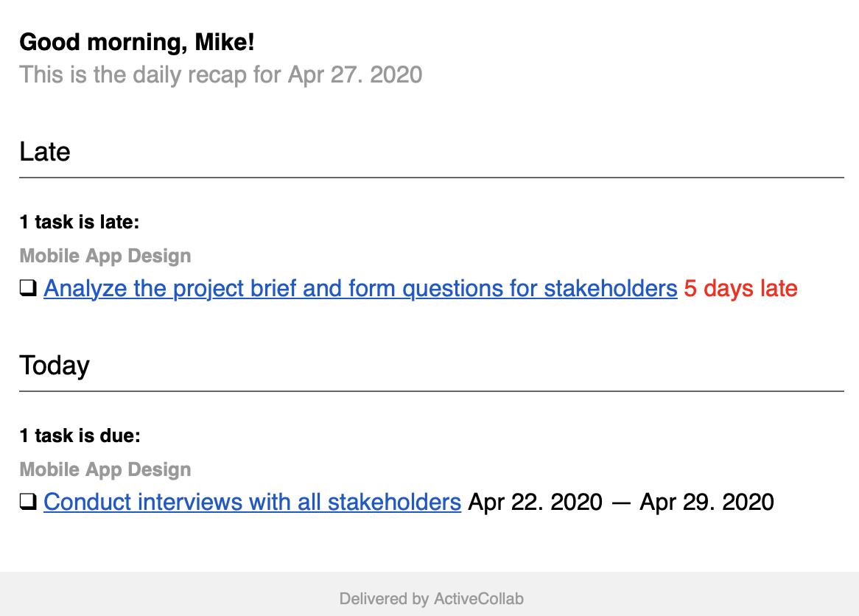
Task: Click the dash between the task dates
Action: coord(621,503)
